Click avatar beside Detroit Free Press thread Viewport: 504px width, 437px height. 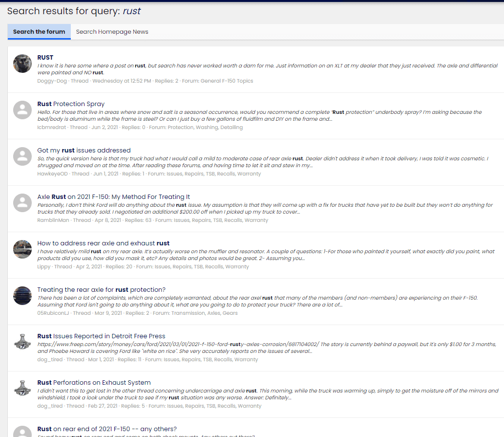coord(22,342)
